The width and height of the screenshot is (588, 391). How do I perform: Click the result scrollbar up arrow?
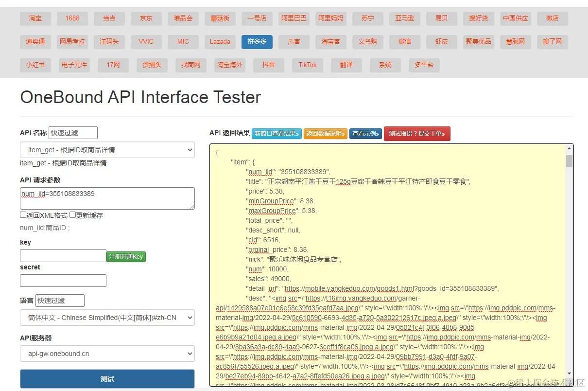[x=569, y=149]
